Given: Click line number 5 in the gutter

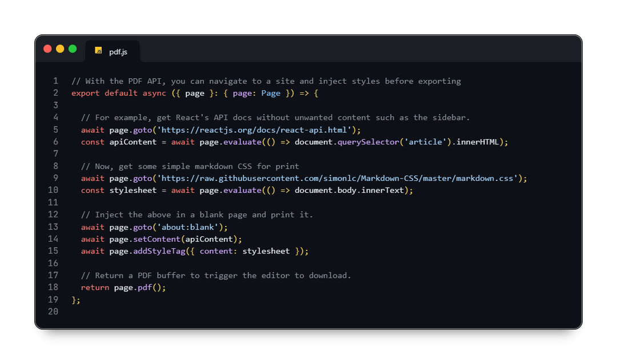Looking at the screenshot, I should 55,130.
